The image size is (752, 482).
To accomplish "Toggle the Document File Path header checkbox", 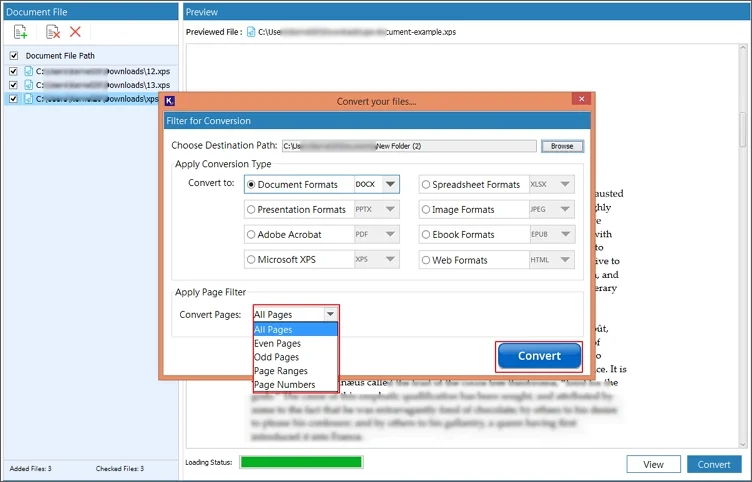I will [14, 56].
